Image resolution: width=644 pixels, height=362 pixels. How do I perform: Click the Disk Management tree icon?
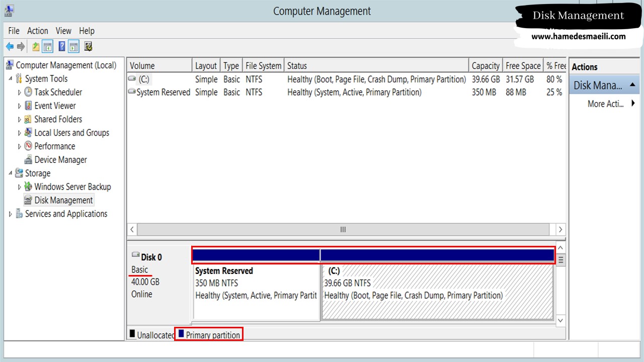[28, 200]
